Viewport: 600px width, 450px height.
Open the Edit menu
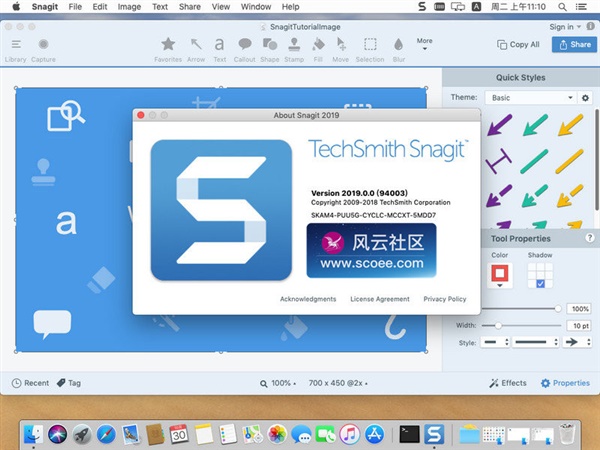(100, 7)
